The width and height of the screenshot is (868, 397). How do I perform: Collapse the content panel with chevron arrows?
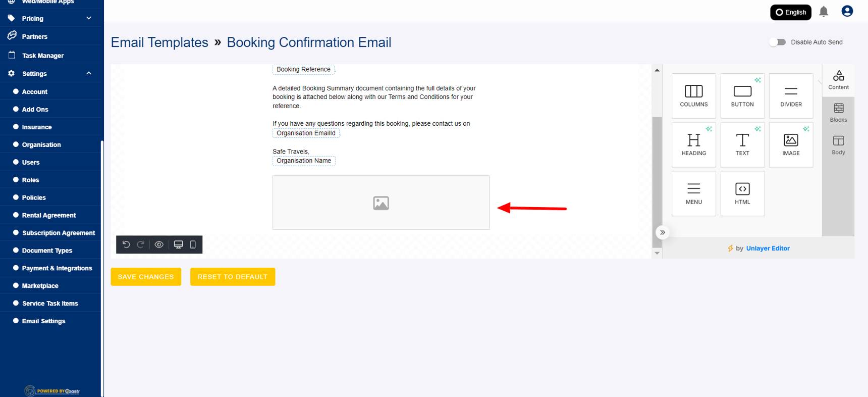662,232
